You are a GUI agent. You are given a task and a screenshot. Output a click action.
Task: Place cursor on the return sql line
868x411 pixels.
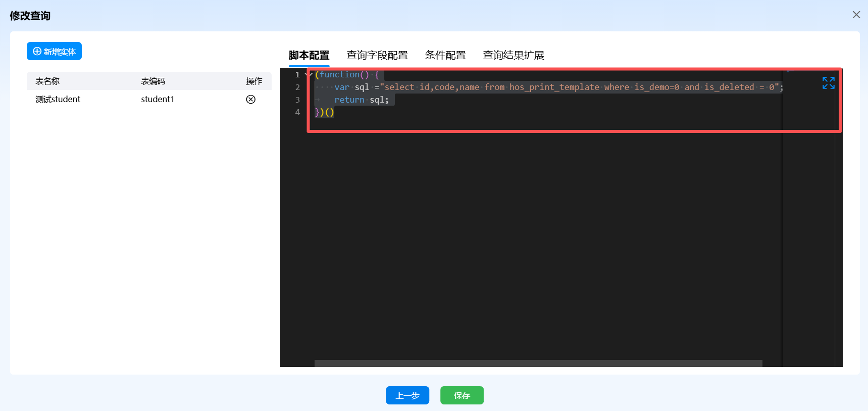[x=361, y=100]
